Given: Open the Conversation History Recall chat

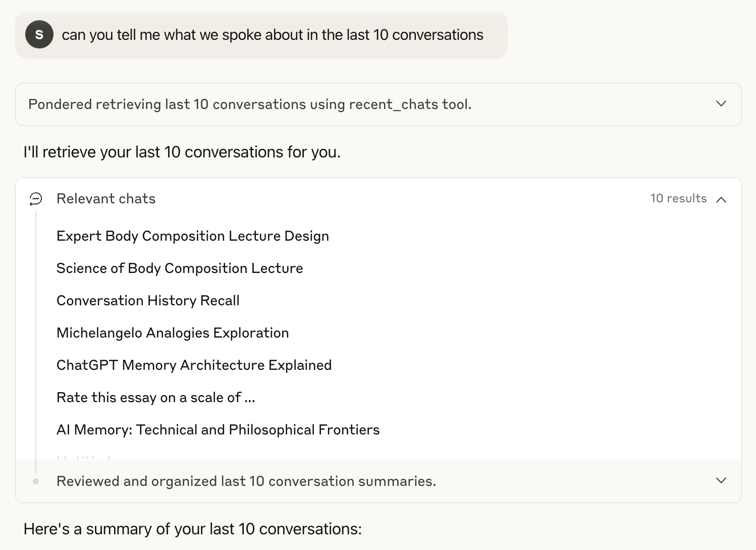Looking at the screenshot, I should [x=148, y=301].
